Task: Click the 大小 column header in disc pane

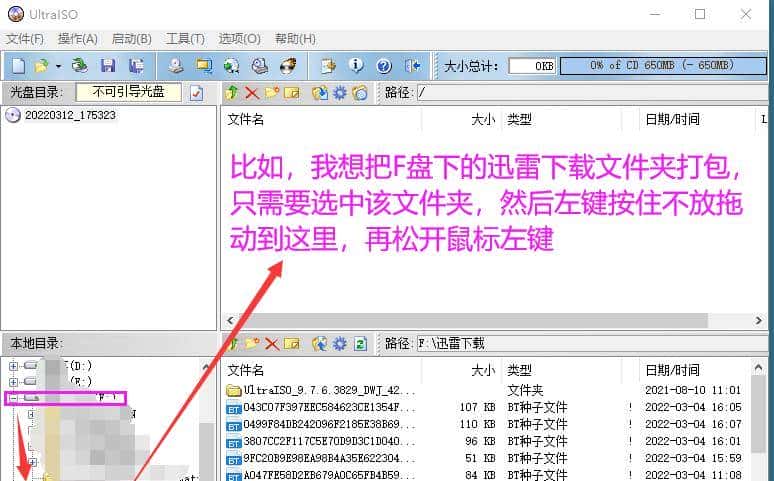Action: click(x=462, y=120)
